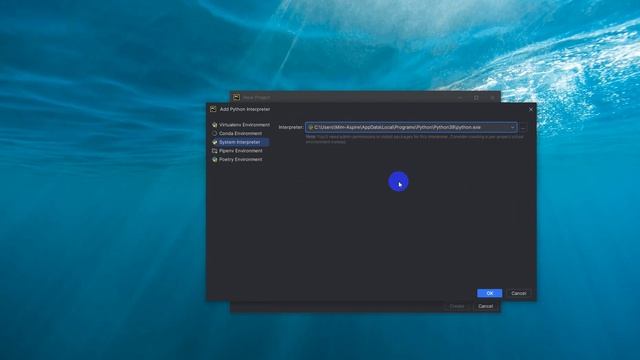Click the browse ellipsis button beside interpreter path

[x=523, y=128]
